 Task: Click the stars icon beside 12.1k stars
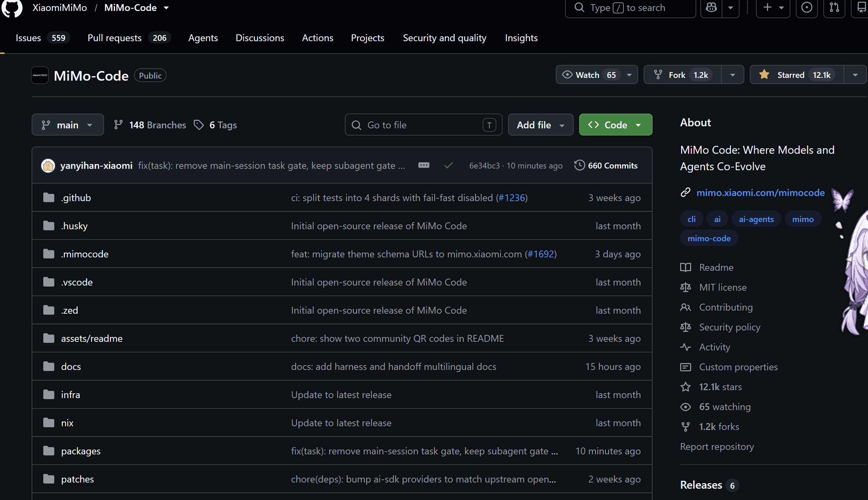[x=686, y=387]
